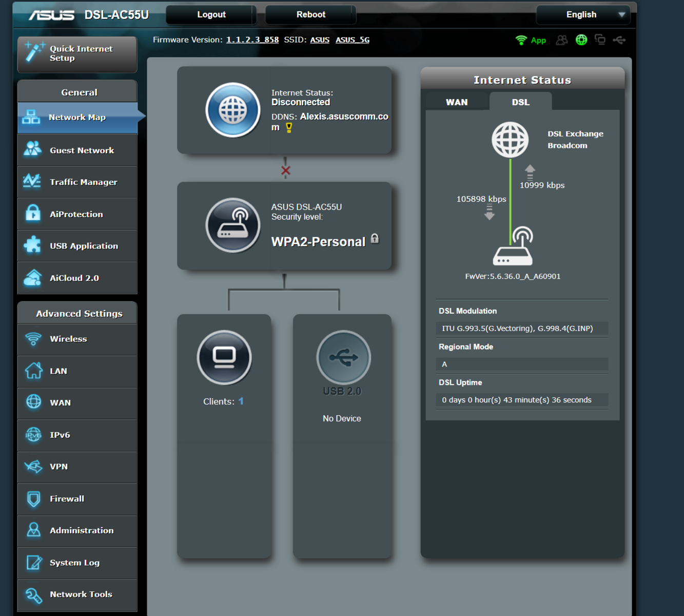The image size is (684, 616).
Task: Click the Quick Internet Setup button
Action: pos(77,54)
